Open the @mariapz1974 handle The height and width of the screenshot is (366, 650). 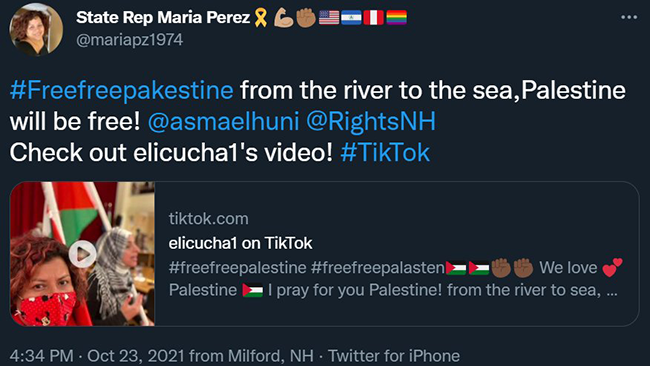tap(129, 40)
